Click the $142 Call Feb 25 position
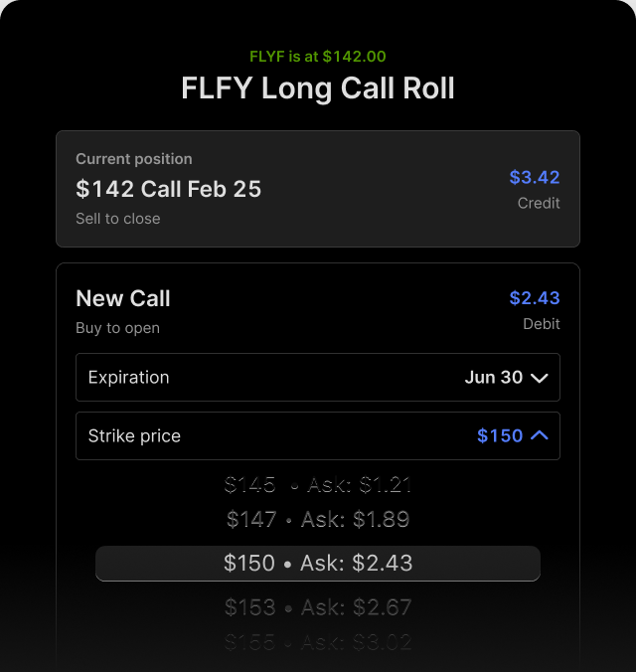 click(x=169, y=189)
